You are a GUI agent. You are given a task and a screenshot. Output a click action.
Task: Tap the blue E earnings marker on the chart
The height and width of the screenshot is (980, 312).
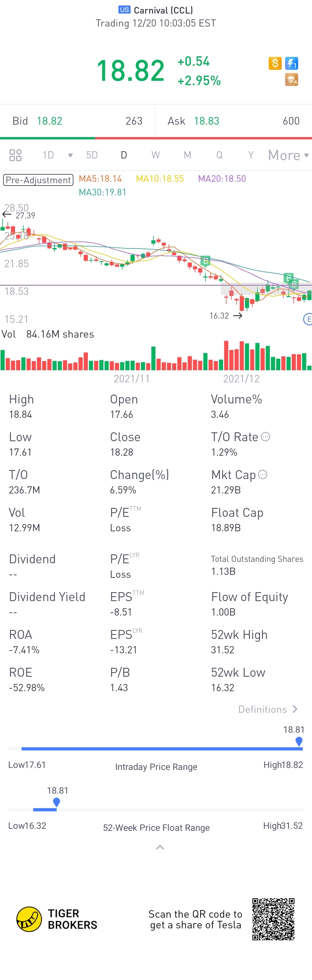[x=308, y=319]
